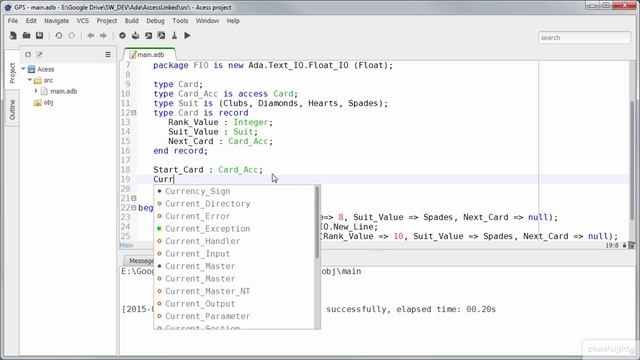This screenshot has height=360, width=640.
Task: Open the Build menu
Action: [131, 21]
